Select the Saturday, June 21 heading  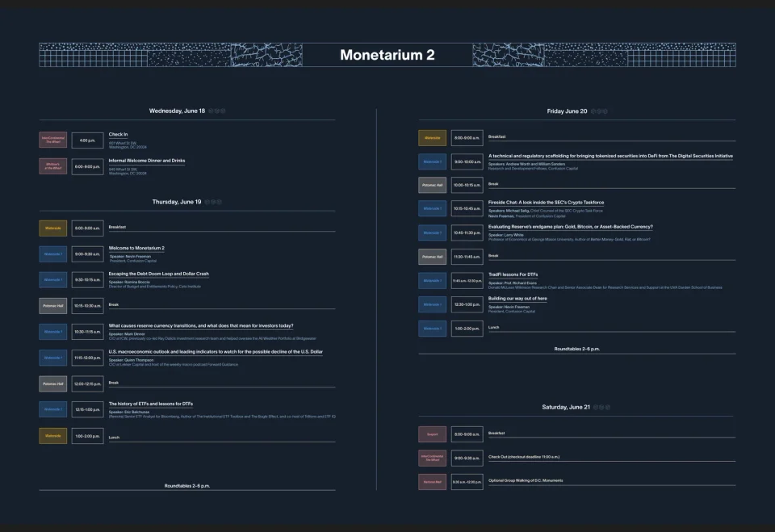[x=566, y=407]
